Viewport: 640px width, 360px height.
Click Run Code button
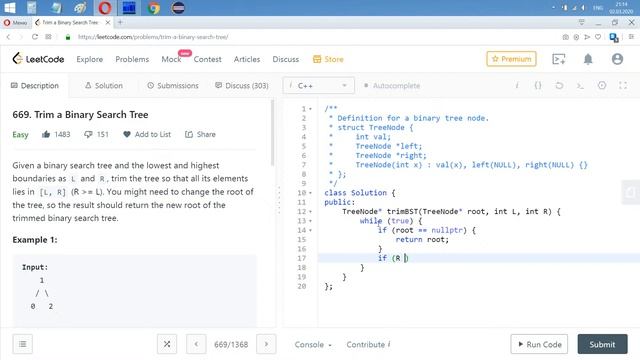[x=539, y=344]
